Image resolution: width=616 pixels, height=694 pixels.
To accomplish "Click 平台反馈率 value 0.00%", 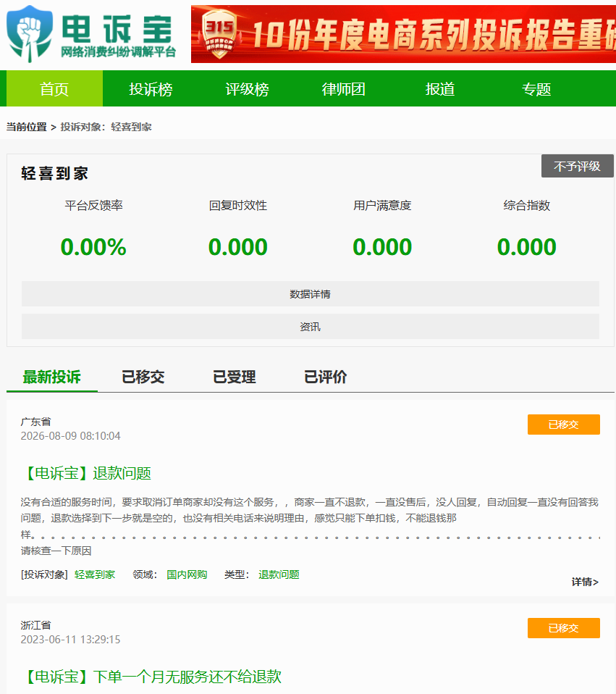I will (x=93, y=247).
